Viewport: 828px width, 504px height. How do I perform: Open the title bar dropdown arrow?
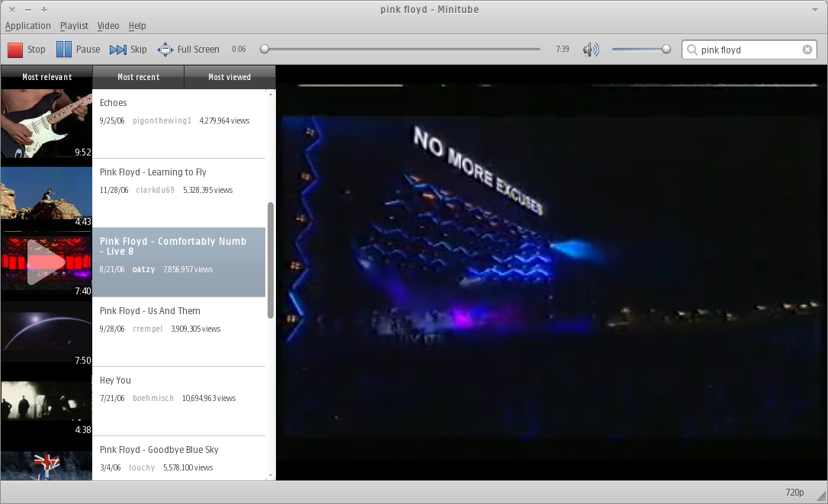click(x=814, y=9)
